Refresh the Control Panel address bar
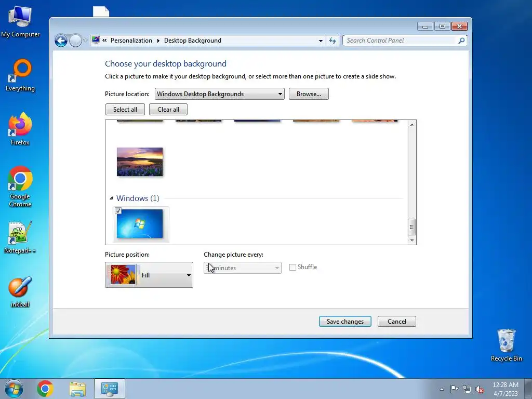532x399 pixels. tap(332, 41)
